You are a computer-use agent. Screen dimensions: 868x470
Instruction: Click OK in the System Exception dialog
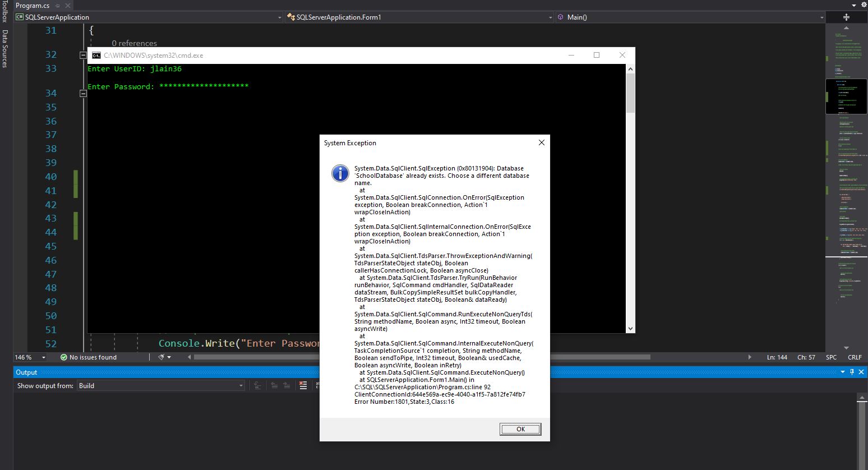(x=520, y=429)
